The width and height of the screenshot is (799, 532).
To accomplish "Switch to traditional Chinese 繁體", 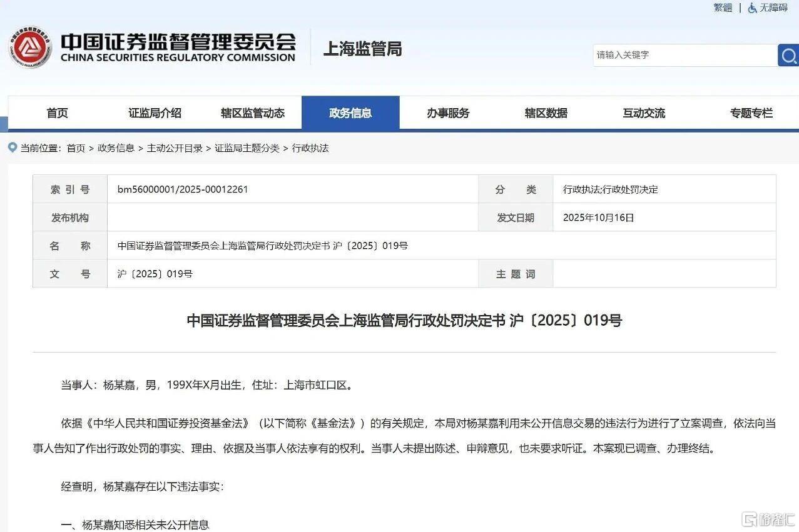I will (x=723, y=8).
